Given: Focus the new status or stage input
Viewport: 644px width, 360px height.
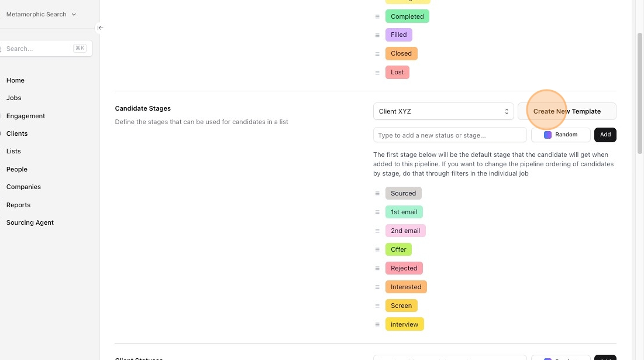Looking at the screenshot, I should pos(450,135).
